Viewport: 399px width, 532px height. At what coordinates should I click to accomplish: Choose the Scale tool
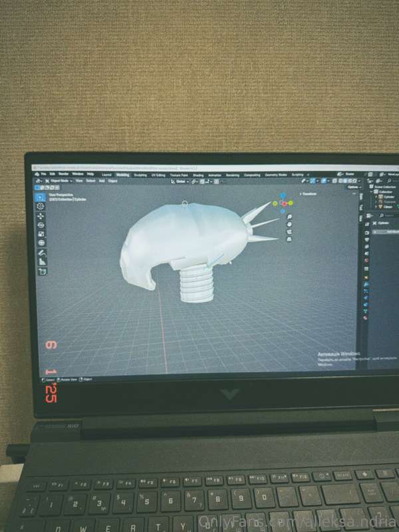click(x=41, y=234)
